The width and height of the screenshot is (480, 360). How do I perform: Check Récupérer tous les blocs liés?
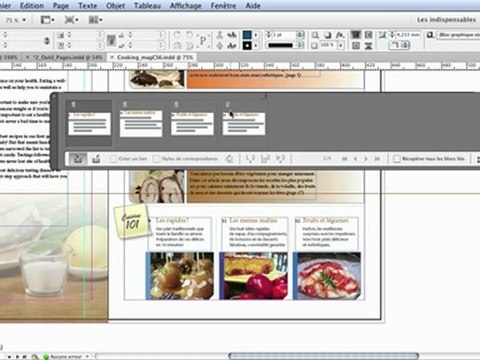click(396, 159)
